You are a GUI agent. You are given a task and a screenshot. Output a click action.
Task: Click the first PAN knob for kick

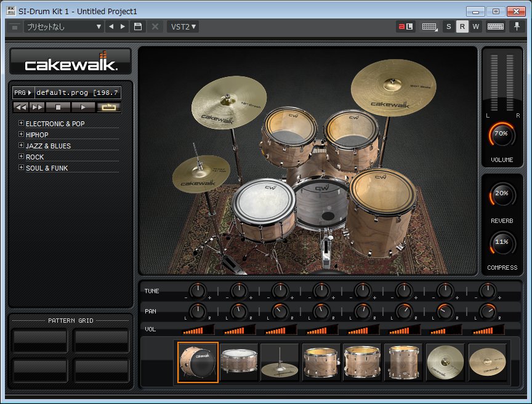[198, 311]
